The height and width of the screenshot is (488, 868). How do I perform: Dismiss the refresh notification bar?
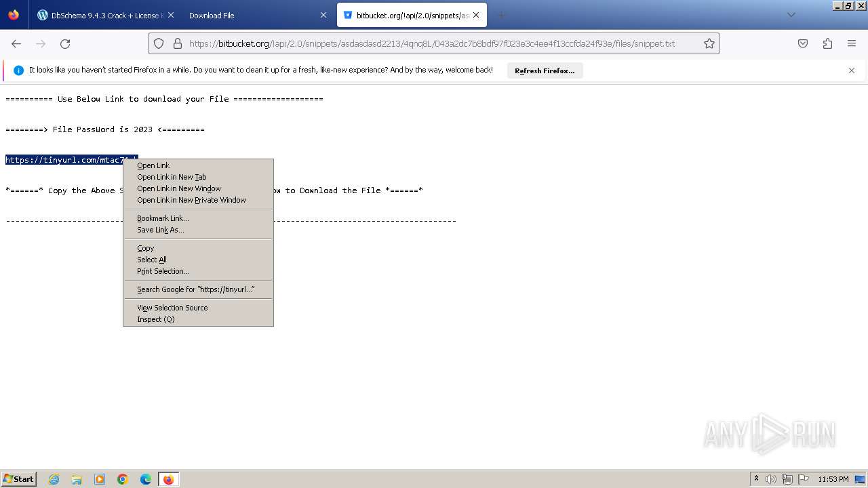[852, 70]
